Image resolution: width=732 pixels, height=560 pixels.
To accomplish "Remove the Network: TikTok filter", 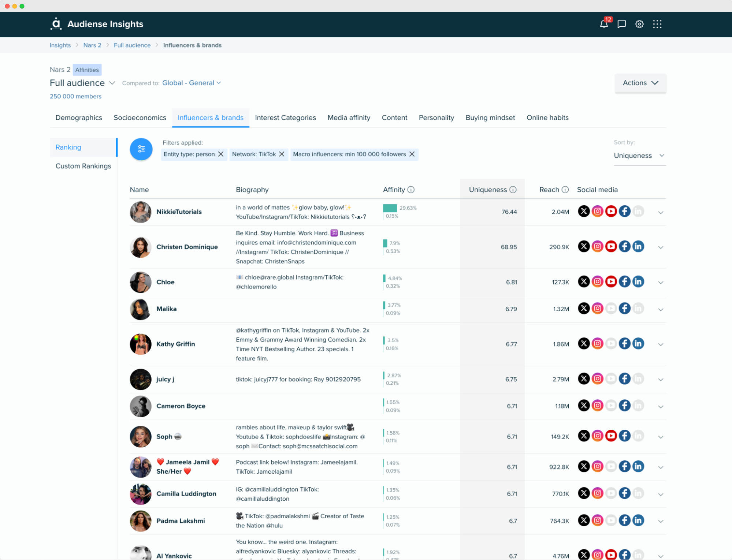I will (282, 154).
